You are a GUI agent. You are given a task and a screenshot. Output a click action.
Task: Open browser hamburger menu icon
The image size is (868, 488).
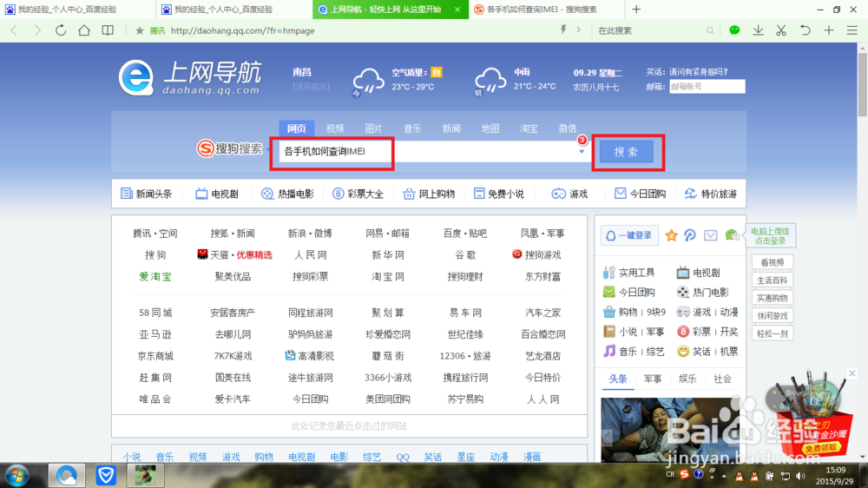point(852,30)
